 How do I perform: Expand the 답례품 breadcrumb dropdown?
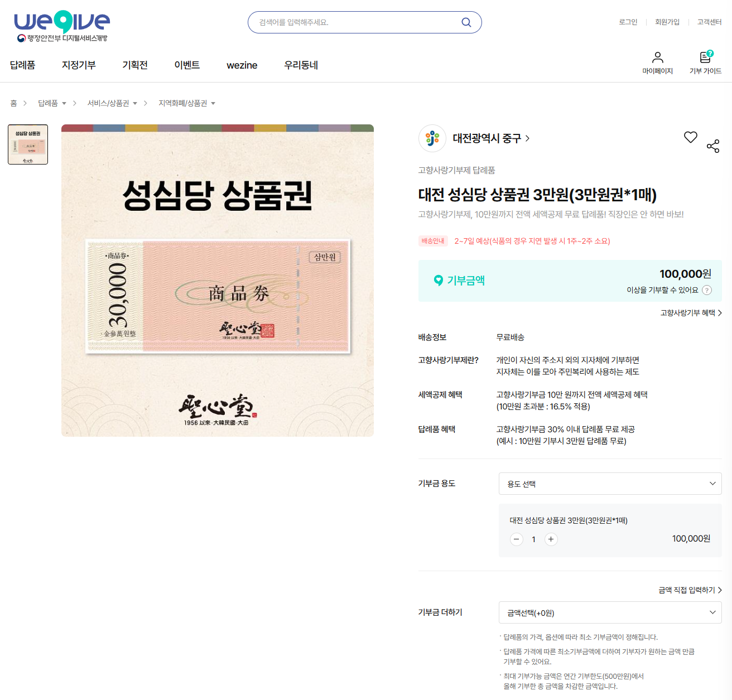pos(52,103)
